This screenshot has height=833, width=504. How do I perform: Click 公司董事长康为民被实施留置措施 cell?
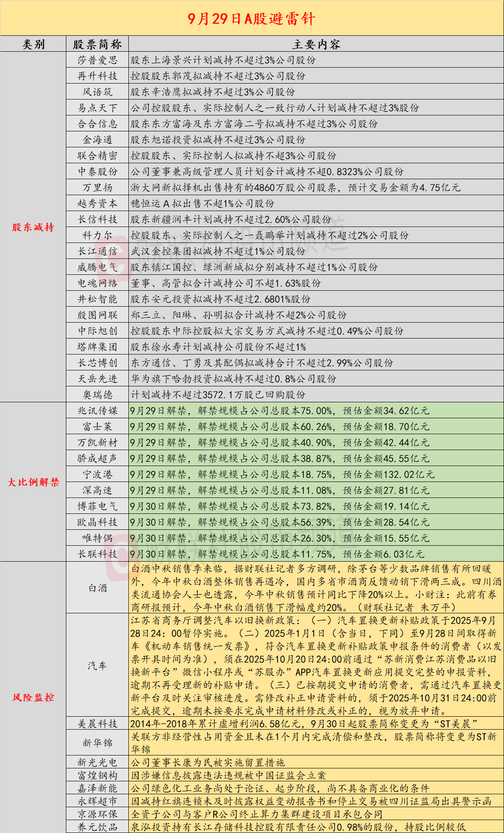pos(316,762)
